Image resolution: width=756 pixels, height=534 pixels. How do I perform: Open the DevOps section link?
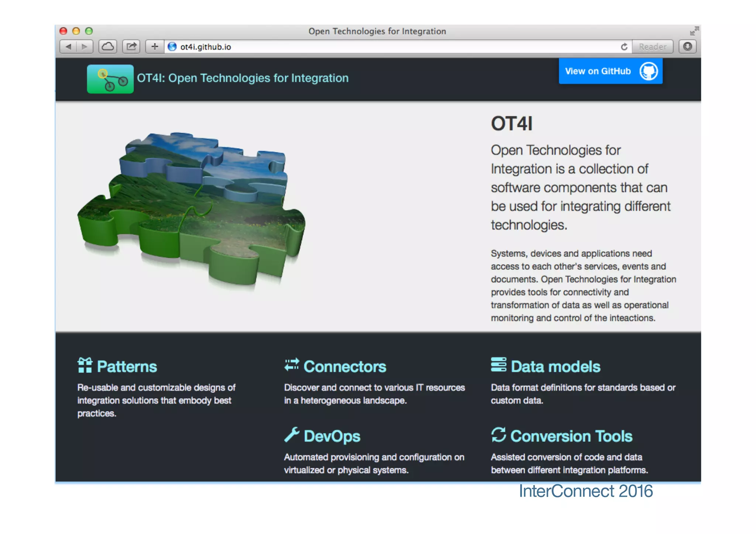click(x=331, y=436)
